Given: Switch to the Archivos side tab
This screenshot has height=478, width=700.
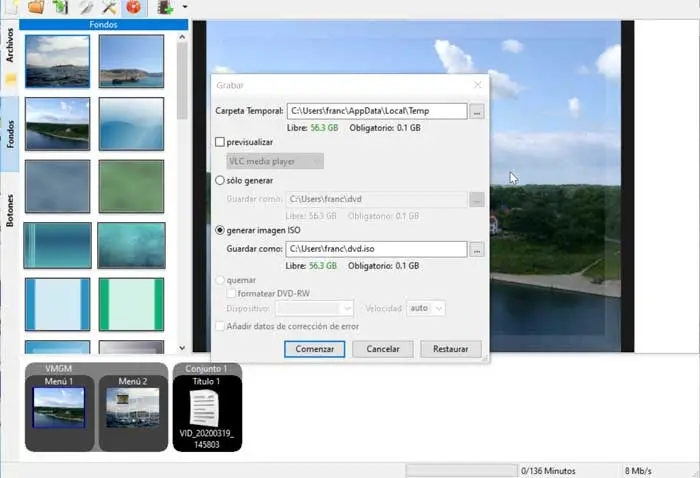Looking at the screenshot, I should [x=10, y=57].
